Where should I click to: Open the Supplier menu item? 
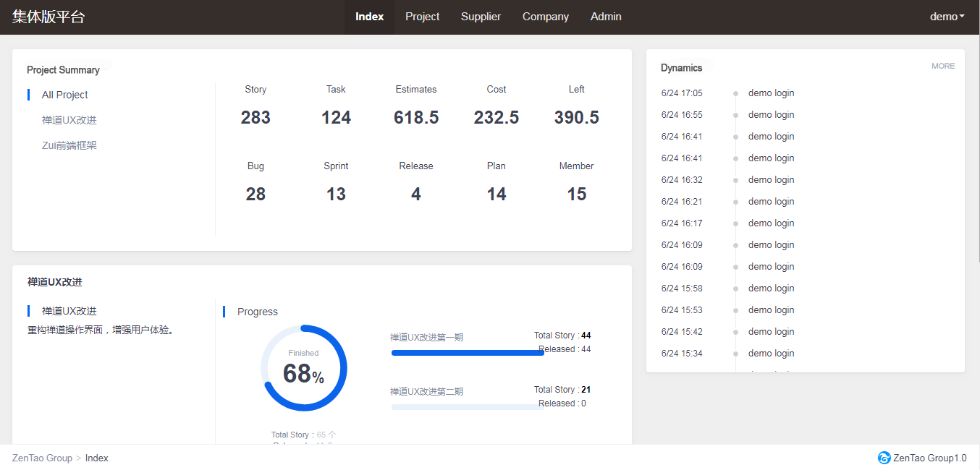tap(481, 17)
